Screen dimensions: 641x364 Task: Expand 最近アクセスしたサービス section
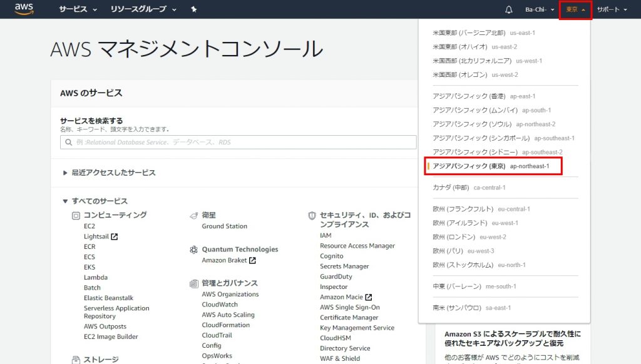[x=109, y=173]
